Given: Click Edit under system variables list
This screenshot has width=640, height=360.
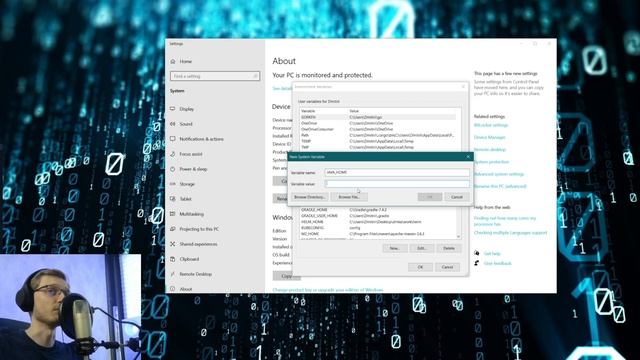Looking at the screenshot, I should (x=422, y=248).
